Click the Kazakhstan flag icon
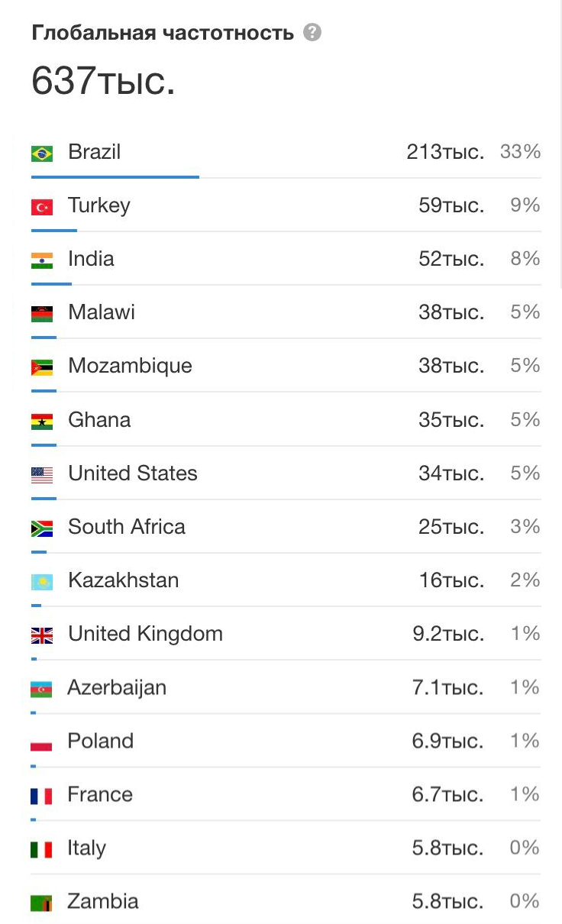 (42, 582)
